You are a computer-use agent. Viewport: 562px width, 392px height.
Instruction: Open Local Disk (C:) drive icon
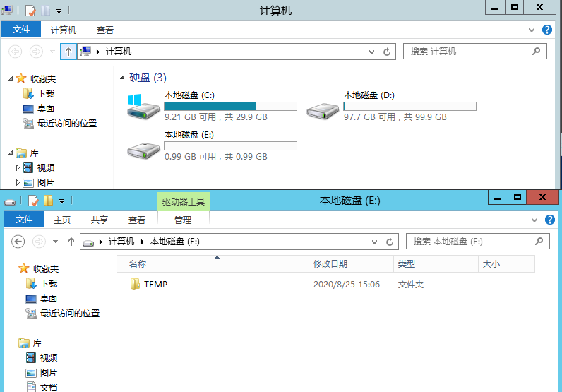tap(143, 107)
